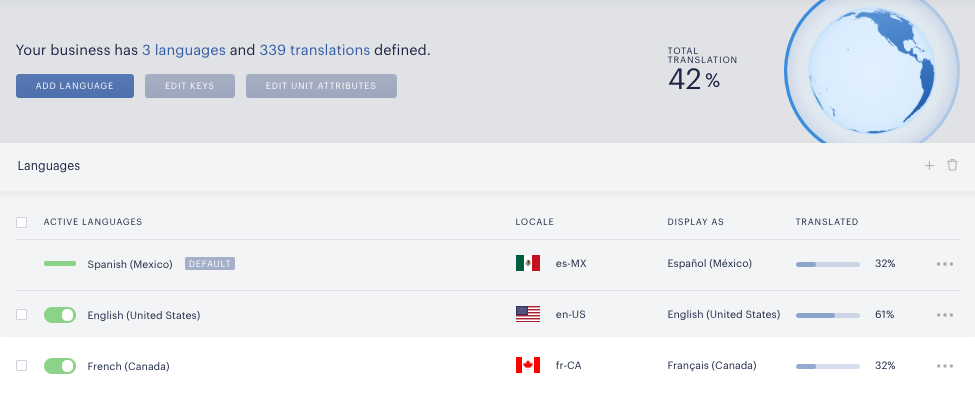Screen dimensions: 975x395
Task: Click the Add Language button
Action: tap(75, 86)
